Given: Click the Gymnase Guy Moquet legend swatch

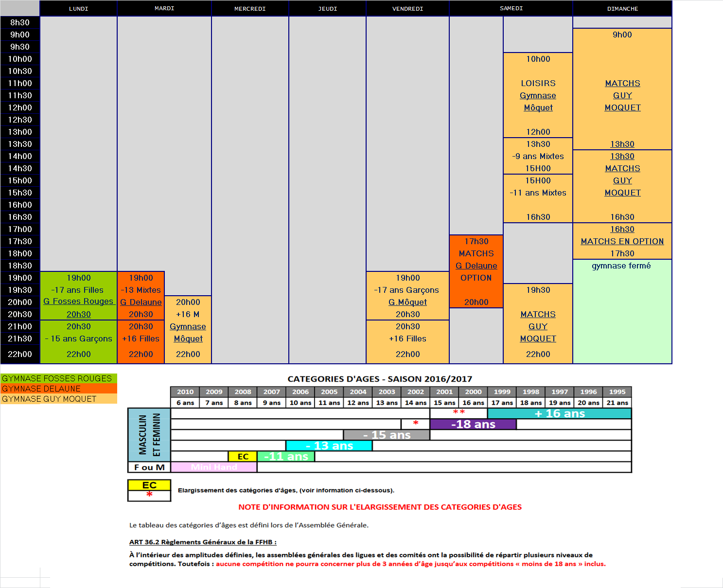Looking at the screenshot, I should pyautogui.click(x=59, y=399).
